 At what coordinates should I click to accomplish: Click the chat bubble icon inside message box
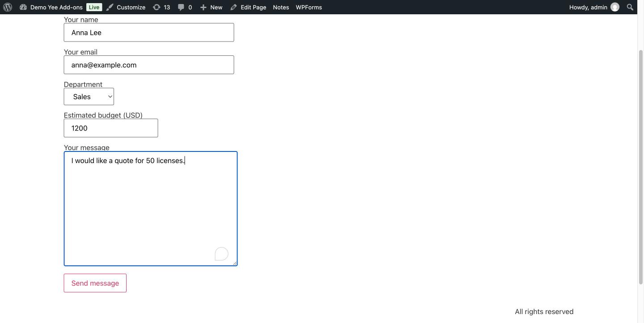221,254
